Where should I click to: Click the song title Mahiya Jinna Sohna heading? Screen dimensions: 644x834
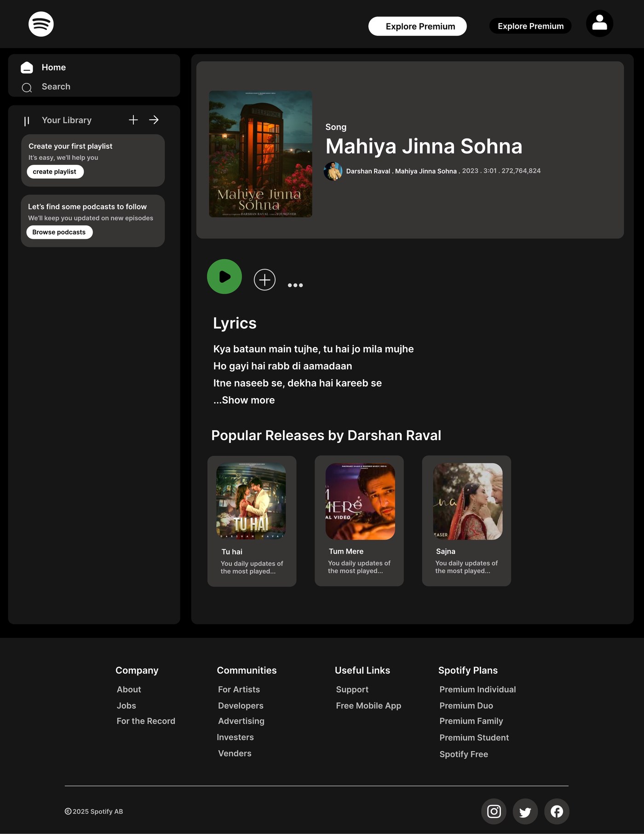[x=424, y=146]
